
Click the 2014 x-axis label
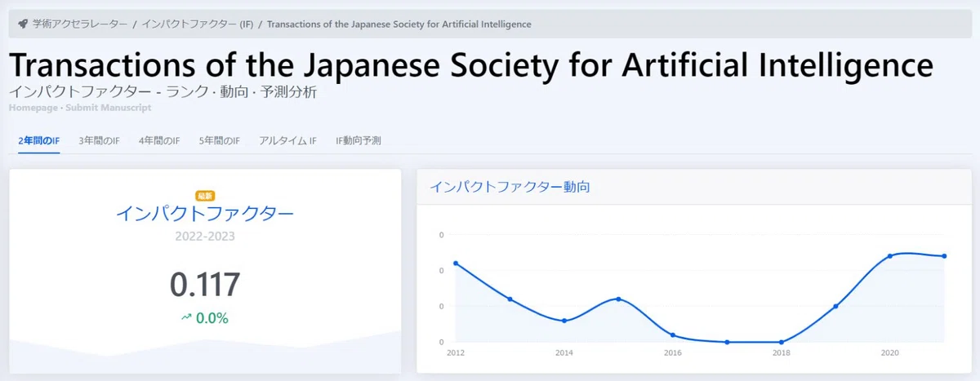[x=564, y=353]
